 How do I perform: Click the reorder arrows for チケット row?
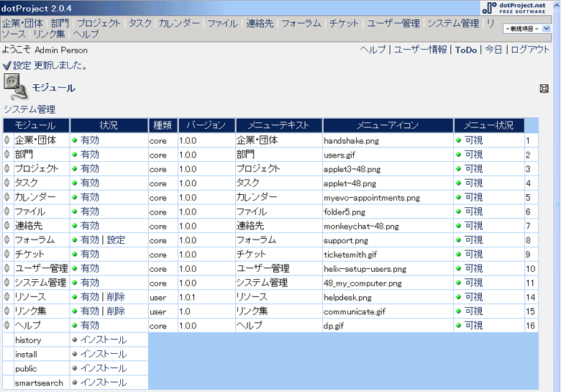[6, 254]
